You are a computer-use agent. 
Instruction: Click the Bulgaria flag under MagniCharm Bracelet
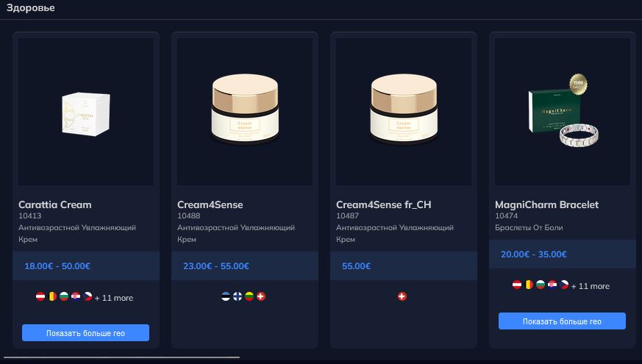[x=541, y=285]
